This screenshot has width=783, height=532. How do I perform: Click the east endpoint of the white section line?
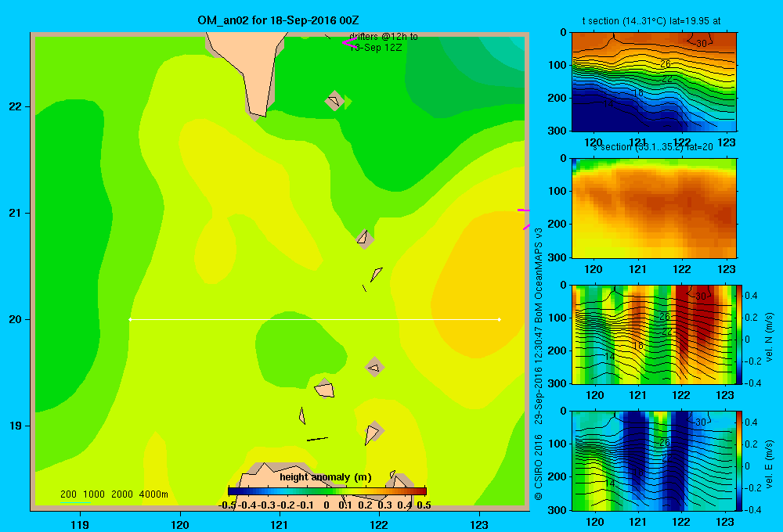(500, 319)
